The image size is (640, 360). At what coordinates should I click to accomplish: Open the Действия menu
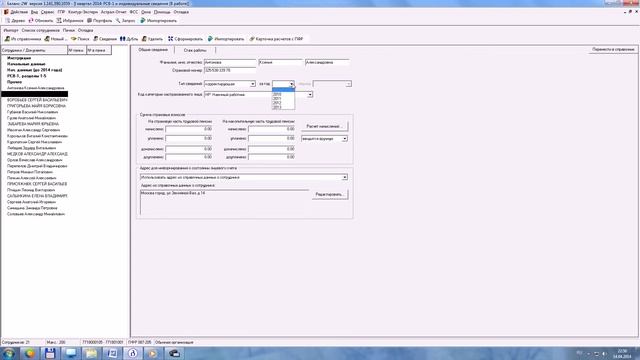click(19, 12)
